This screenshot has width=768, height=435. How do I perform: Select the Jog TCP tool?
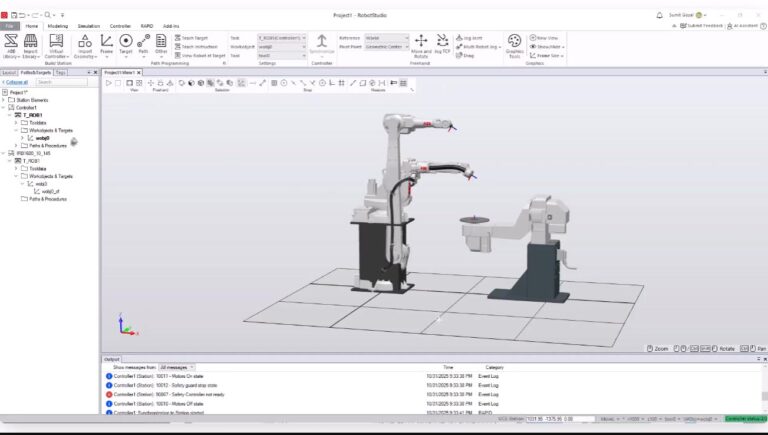pos(442,44)
